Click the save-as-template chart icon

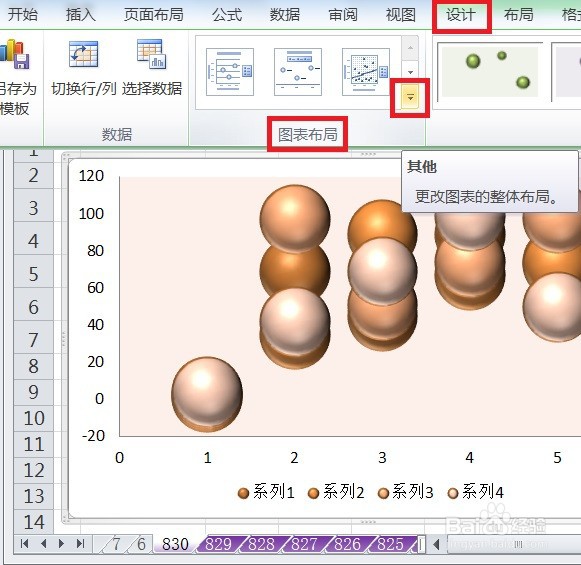tap(14, 54)
